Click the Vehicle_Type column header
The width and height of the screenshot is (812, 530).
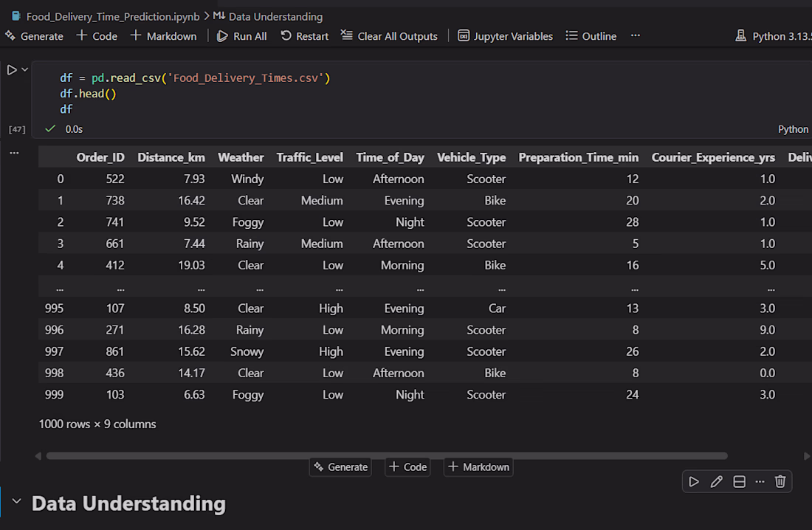pos(471,157)
